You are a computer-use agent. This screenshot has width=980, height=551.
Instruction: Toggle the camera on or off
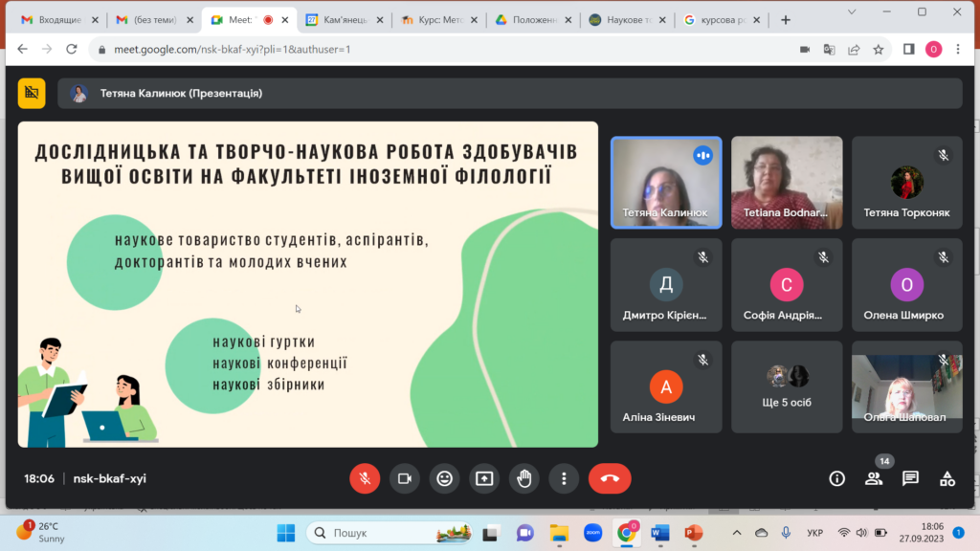[x=404, y=478]
